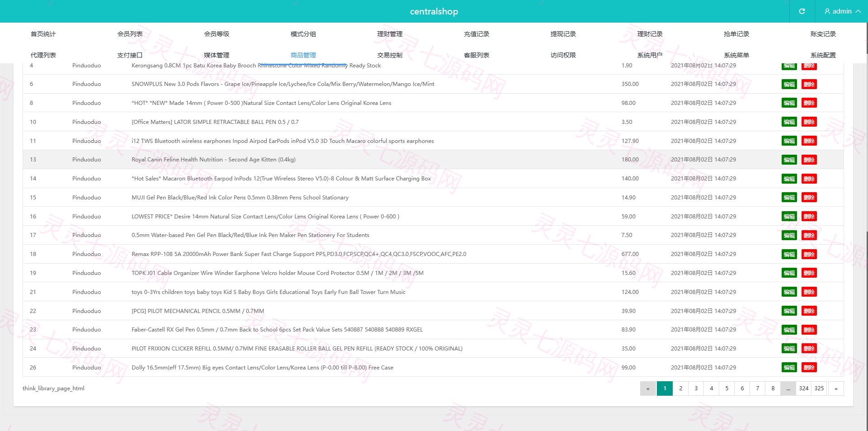Delete the toys 0-3Yrs children toys row

(809, 292)
